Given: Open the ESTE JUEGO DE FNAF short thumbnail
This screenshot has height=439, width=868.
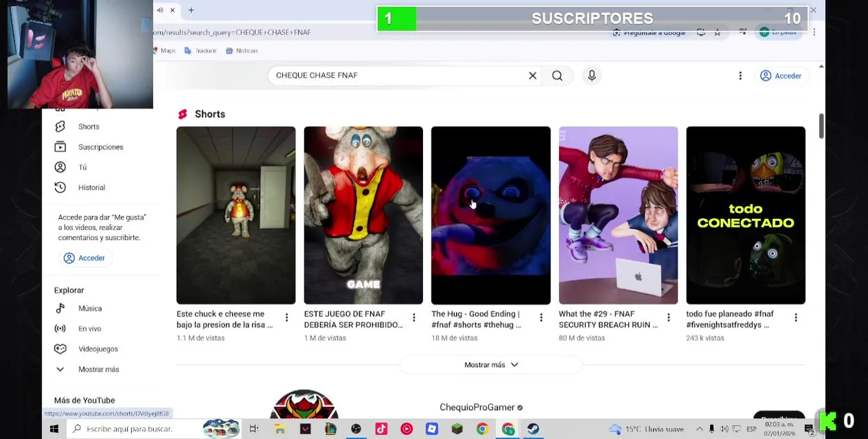Looking at the screenshot, I should 363,215.
